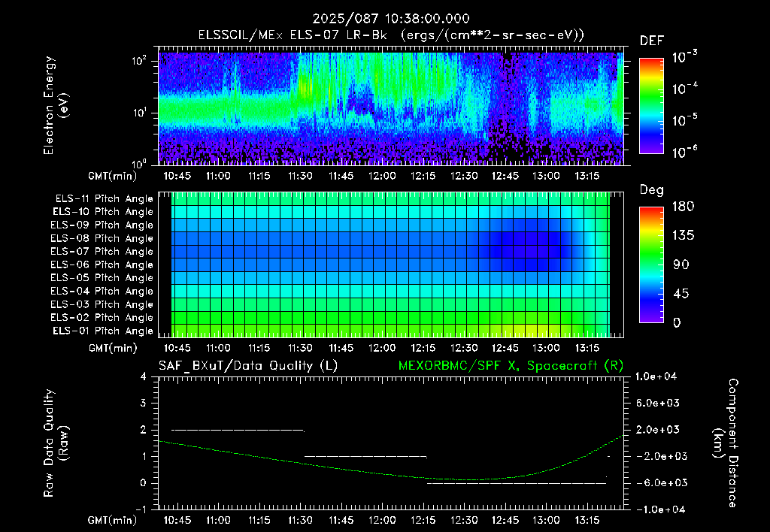This screenshot has width=770, height=532.
Task: Click the 10^2 energy axis label
Action: click(139, 62)
